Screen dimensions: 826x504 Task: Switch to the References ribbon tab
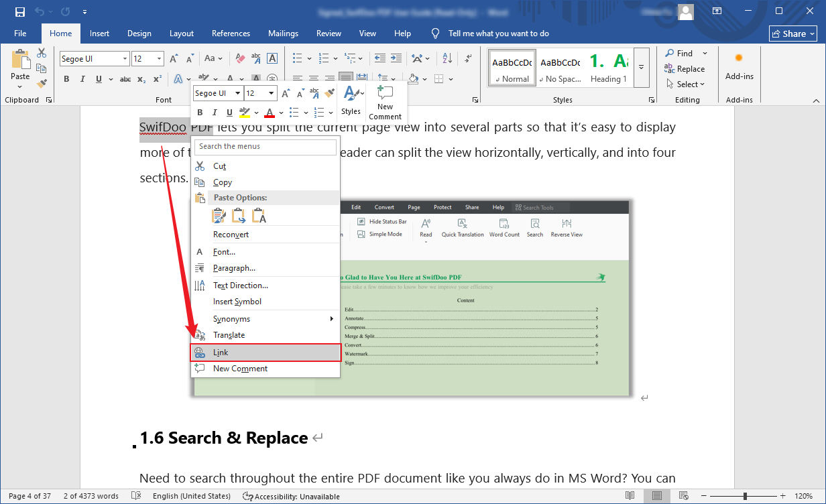point(231,33)
